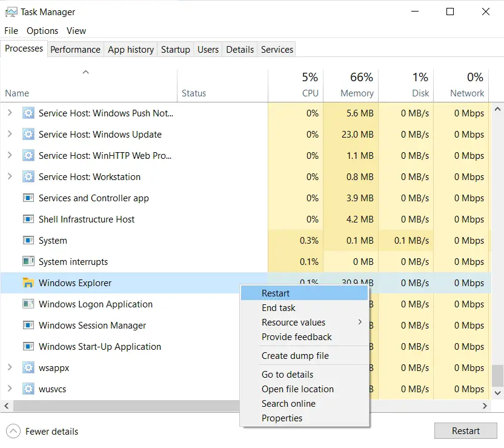Click the 0.3% CPU value for System
The width and height of the screenshot is (504, 448).
click(x=309, y=241)
